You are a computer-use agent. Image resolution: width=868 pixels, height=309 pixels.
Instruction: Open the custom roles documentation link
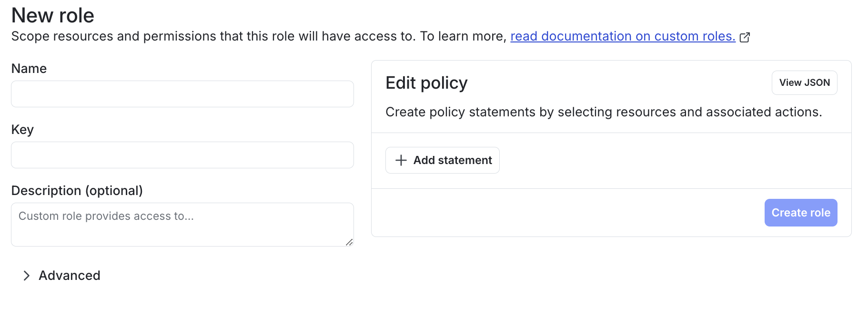click(623, 36)
